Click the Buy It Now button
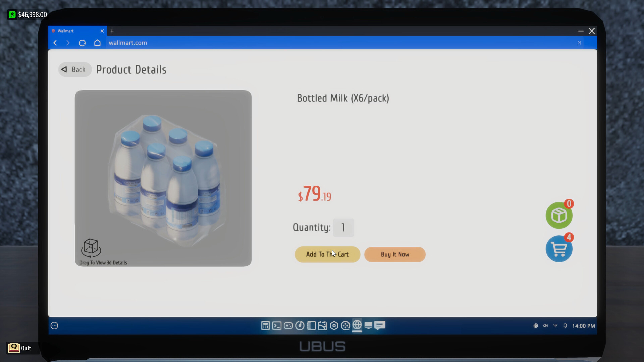This screenshot has width=644, height=362. click(395, 254)
